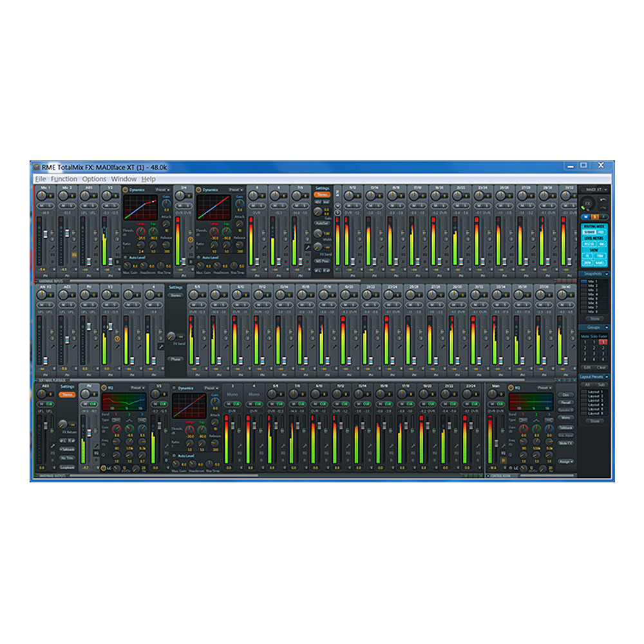The height and width of the screenshot is (644, 644).
Task: Click the Mono button in Control Room
Action: tap(565, 418)
